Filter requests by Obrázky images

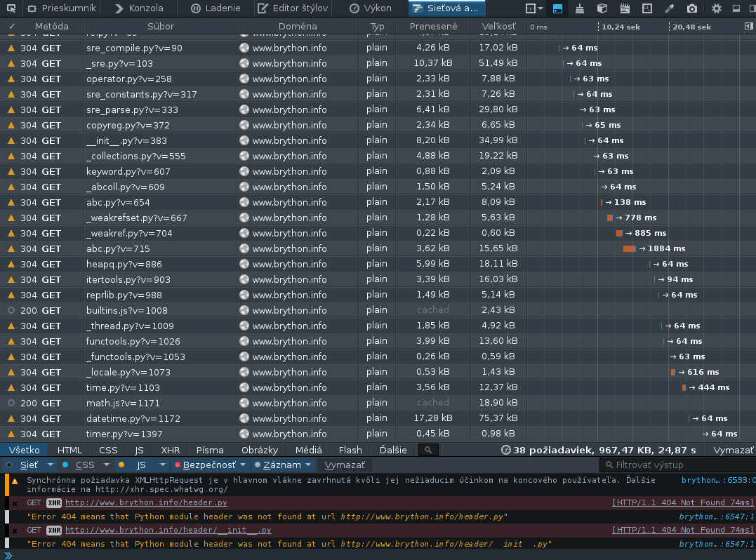coord(260,450)
